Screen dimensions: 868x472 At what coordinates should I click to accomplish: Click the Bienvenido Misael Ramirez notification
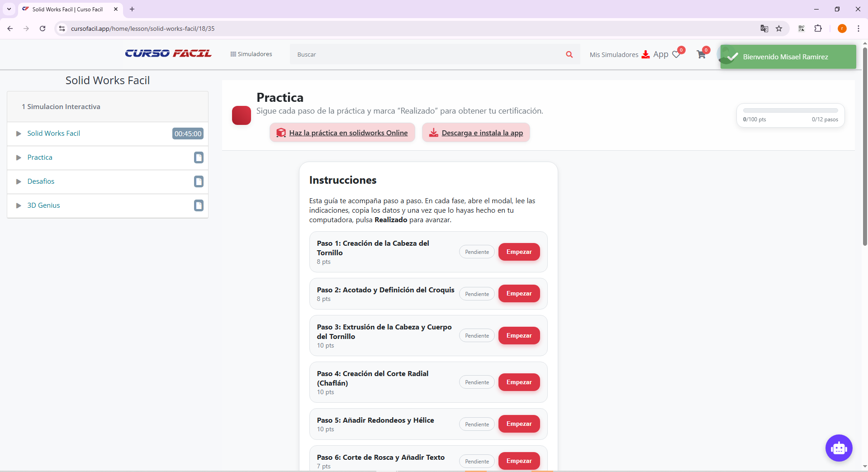coord(788,57)
